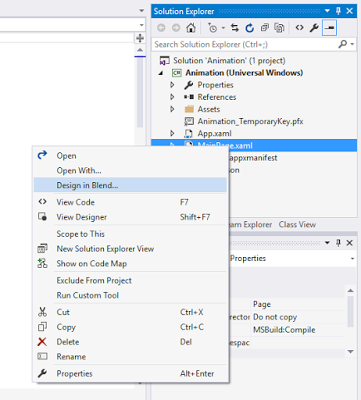
Task: Select Show on Code Map
Action: [130, 264]
